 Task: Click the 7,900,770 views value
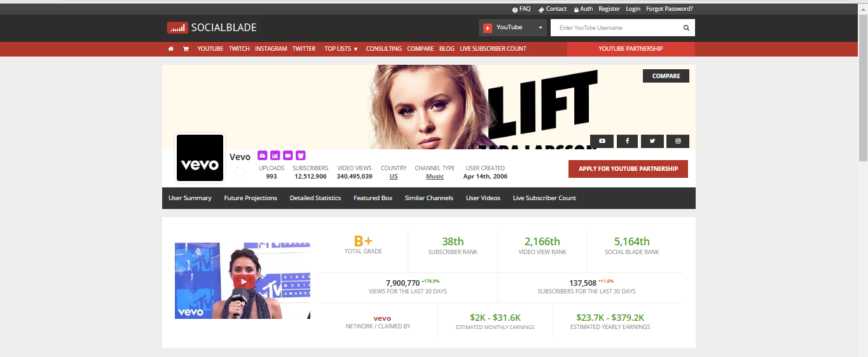pyautogui.click(x=403, y=283)
